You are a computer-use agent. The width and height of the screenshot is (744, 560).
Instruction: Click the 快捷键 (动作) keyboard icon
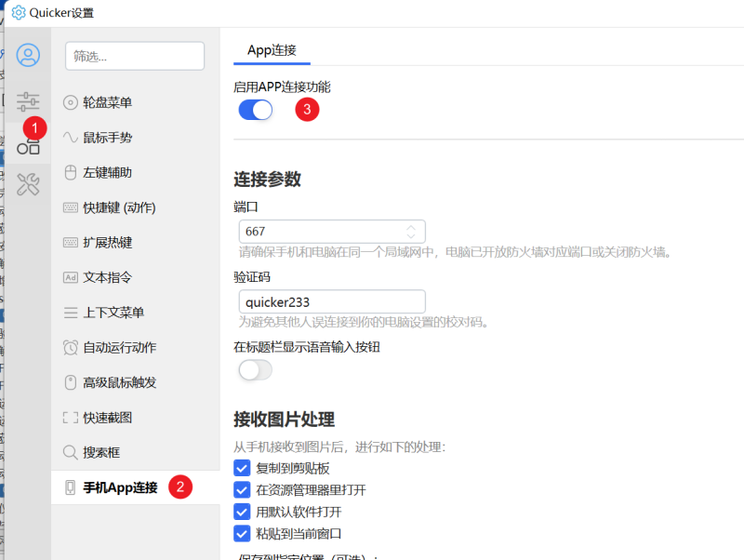tap(71, 207)
